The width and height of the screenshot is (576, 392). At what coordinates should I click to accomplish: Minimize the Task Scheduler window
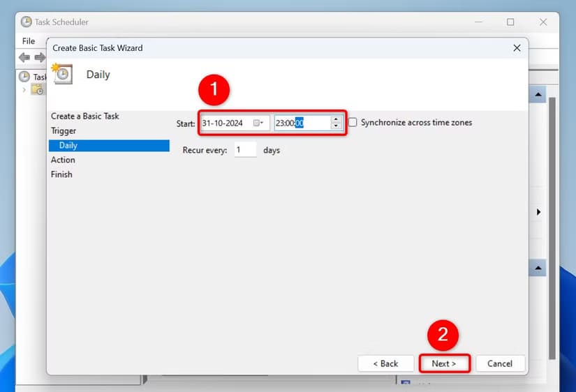tap(478, 22)
